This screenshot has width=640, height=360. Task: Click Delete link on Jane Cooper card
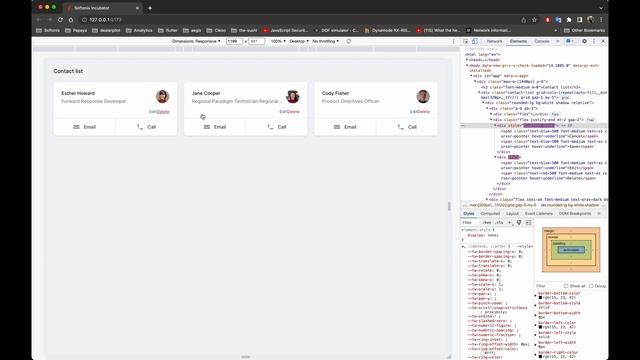point(293,111)
